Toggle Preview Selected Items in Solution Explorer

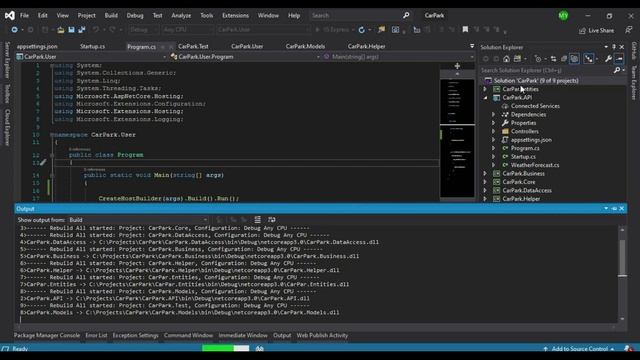pos(619,59)
